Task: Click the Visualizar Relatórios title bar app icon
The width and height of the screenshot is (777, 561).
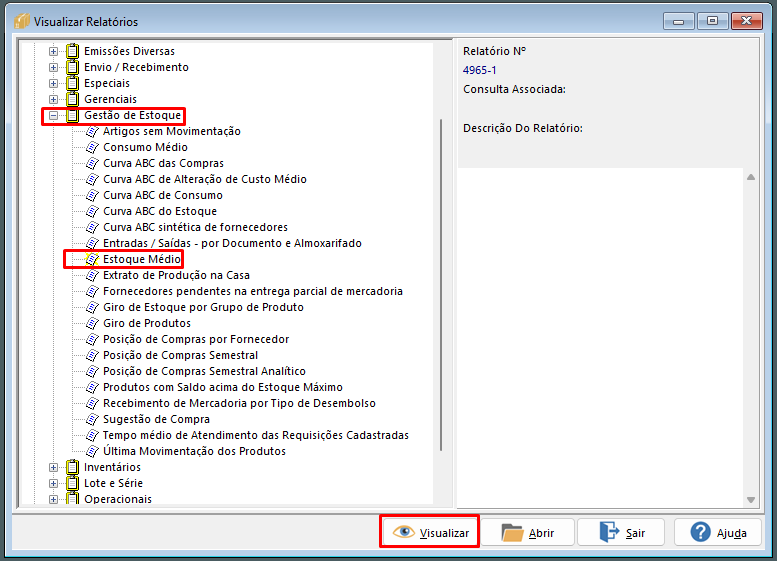Action: 22,21
